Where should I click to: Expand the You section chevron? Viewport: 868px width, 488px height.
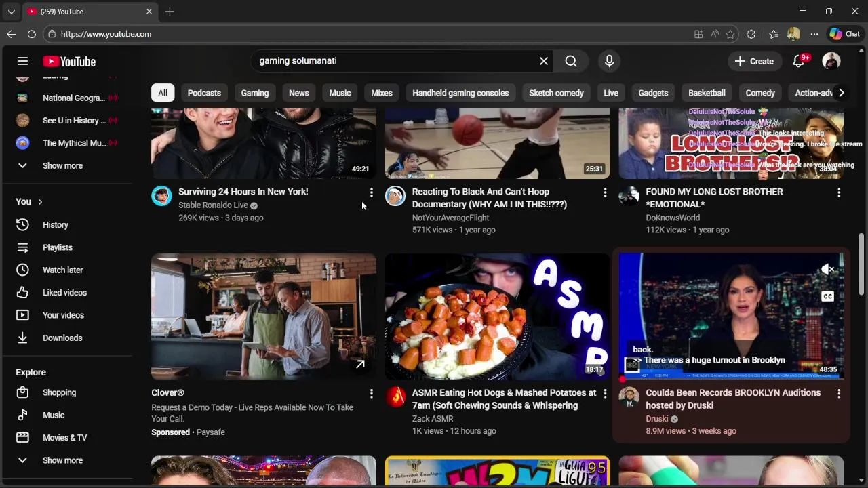pyautogui.click(x=40, y=201)
